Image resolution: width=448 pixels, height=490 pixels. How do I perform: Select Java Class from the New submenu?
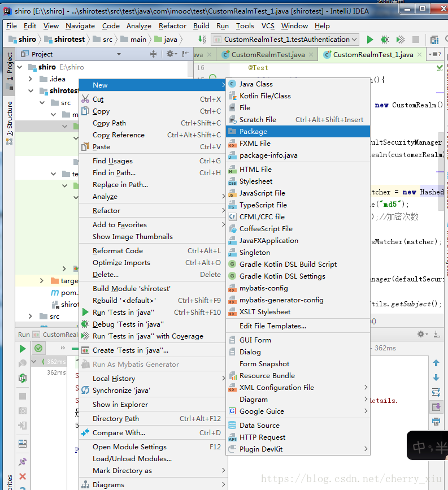[298, 84]
